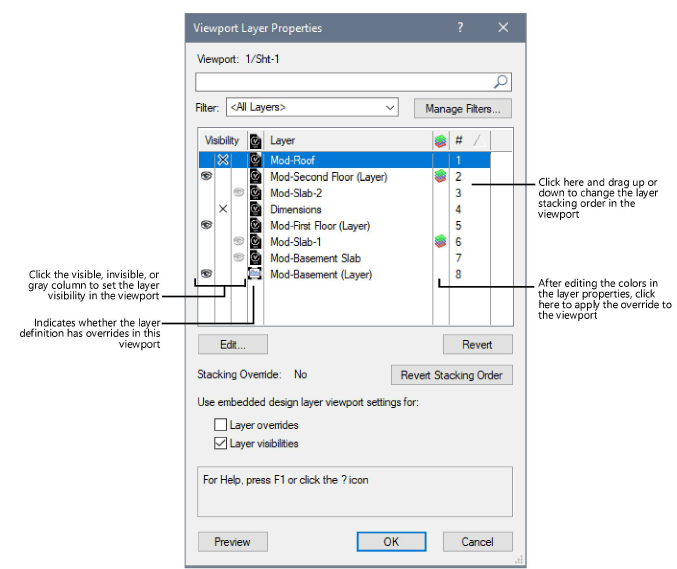Click the override icon for Mod-Second Floor (Layer)

click(255, 177)
